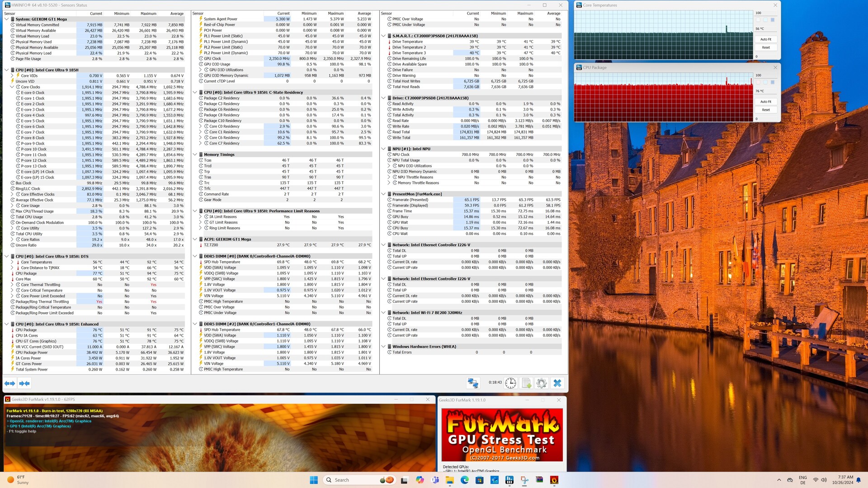This screenshot has height=488, width=868.
Task: Collapse the Memory Timings section
Action: (x=195, y=155)
